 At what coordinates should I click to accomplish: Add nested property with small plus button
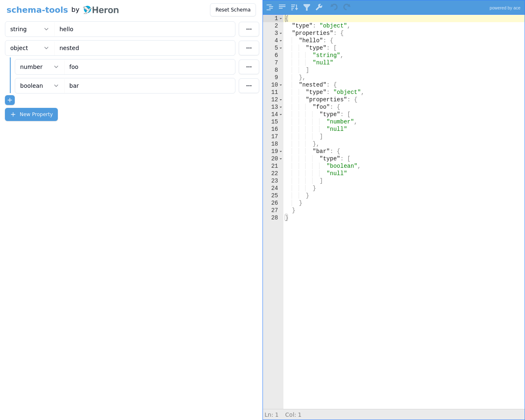click(10, 100)
